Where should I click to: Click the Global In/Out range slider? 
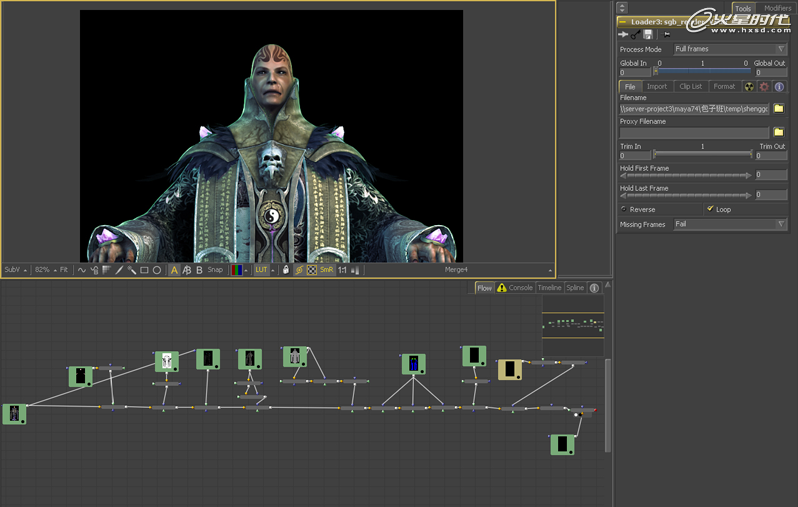pyautogui.click(x=703, y=71)
